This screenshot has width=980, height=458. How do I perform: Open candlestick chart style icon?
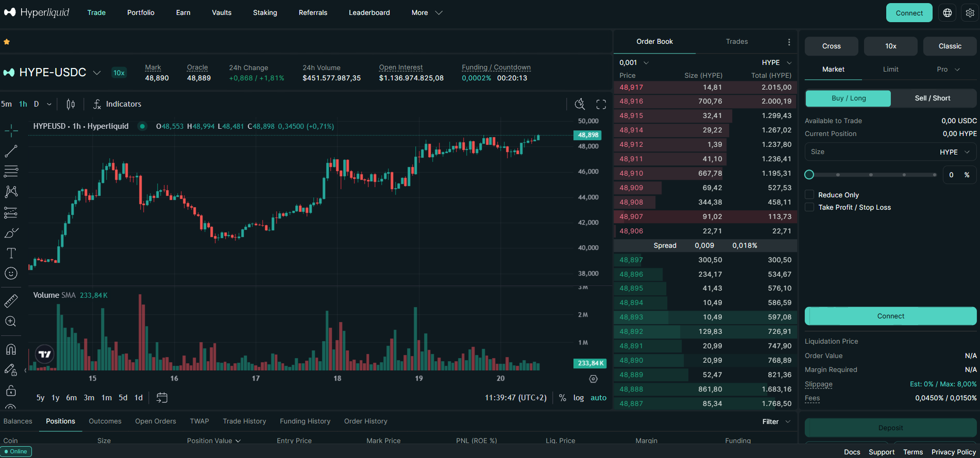coord(71,104)
